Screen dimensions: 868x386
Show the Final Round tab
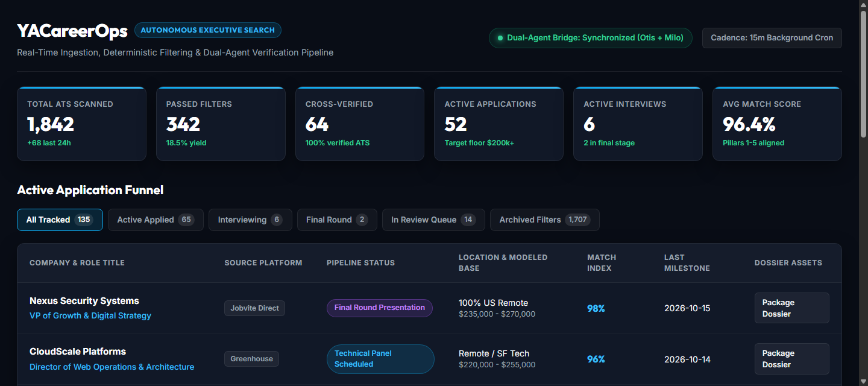[337, 220]
